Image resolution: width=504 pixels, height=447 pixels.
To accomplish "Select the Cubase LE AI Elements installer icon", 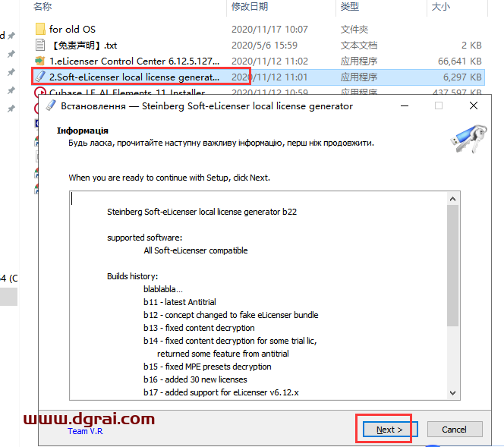I will click(x=40, y=91).
